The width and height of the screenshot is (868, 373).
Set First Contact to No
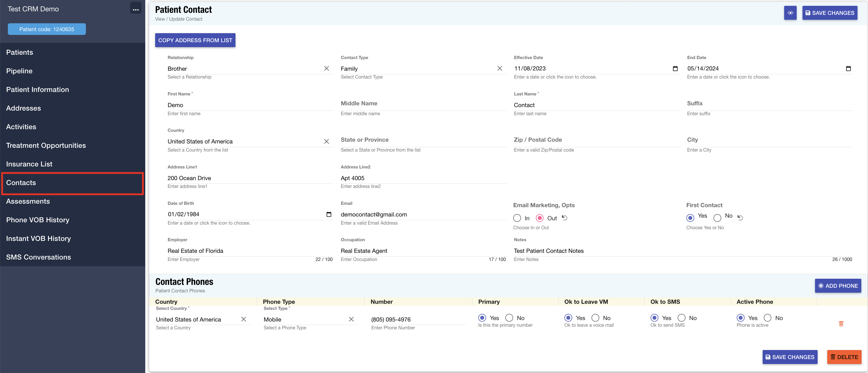pyautogui.click(x=717, y=218)
